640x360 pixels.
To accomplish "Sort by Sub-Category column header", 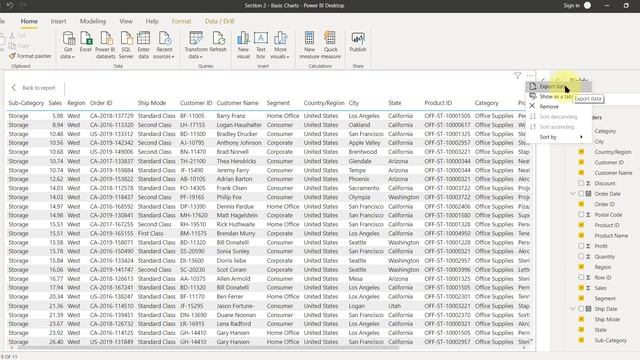I will click(26, 103).
